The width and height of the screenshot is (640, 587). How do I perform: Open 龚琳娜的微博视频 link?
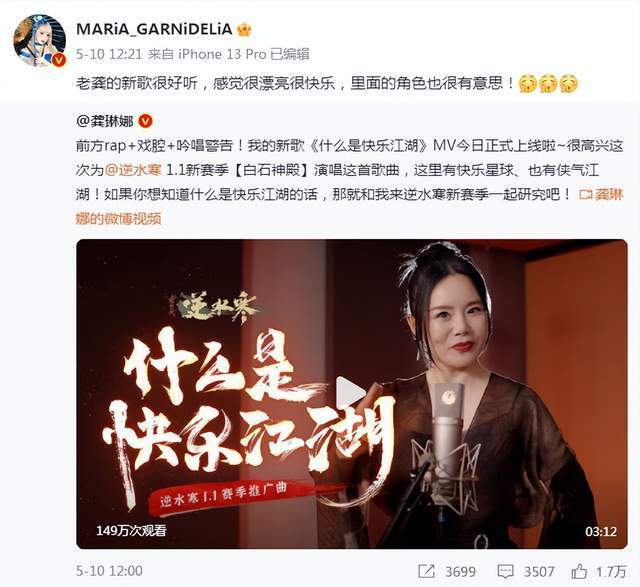coord(349,207)
